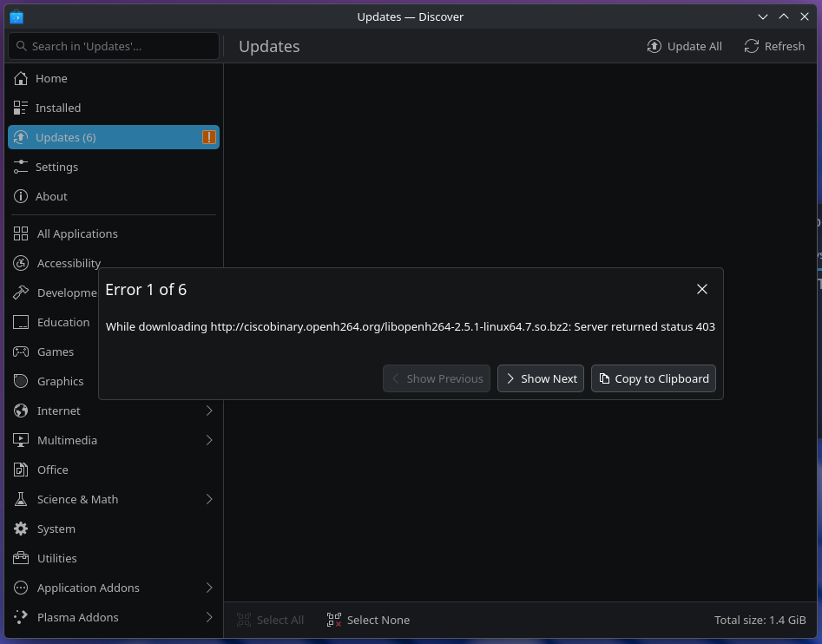This screenshot has width=822, height=644.
Task: Click Select None at the bottom
Action: [368, 620]
